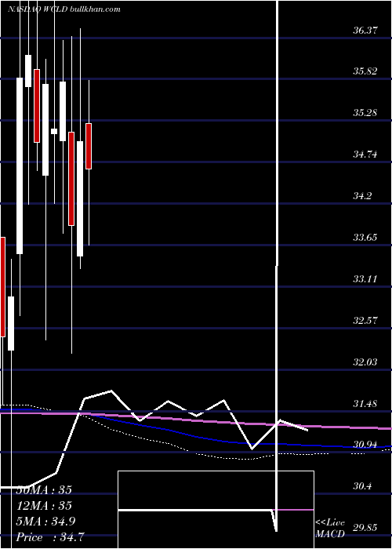Click the 12MA : 35 legend entry
This screenshot has width=392, height=549.
click(44, 506)
